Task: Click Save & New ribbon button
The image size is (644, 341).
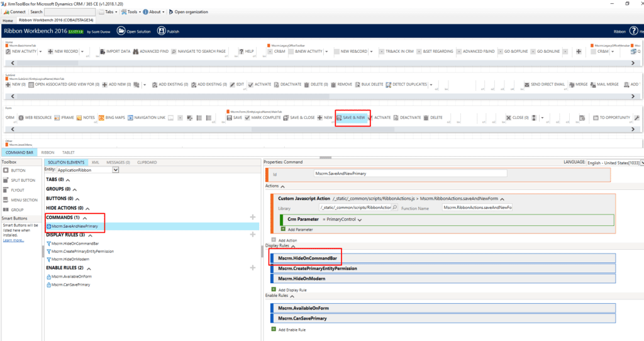Action: pyautogui.click(x=351, y=118)
